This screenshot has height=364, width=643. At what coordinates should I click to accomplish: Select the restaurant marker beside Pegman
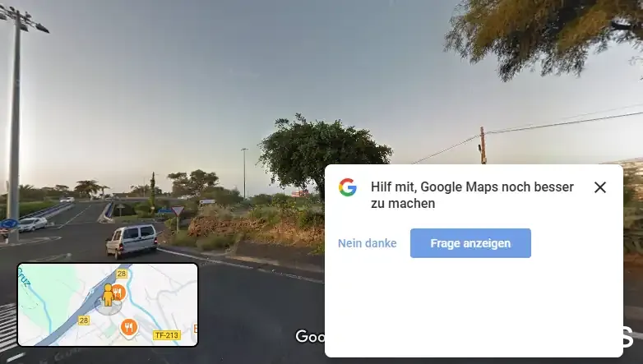(x=118, y=293)
